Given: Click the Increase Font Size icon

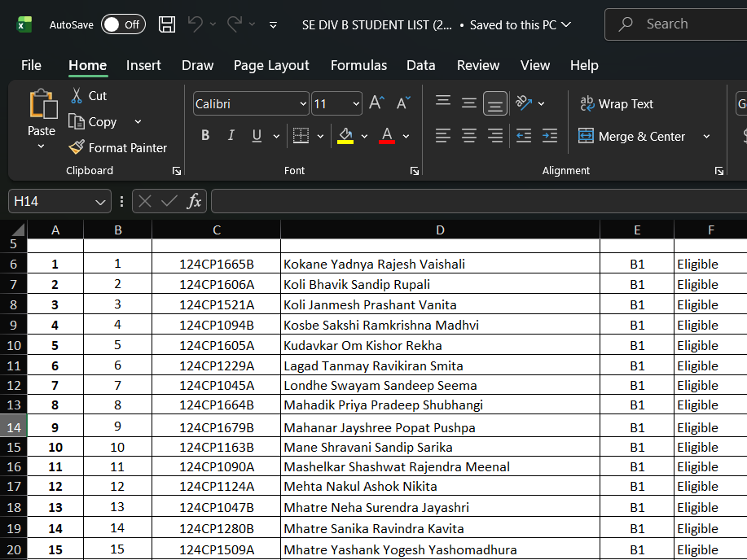Looking at the screenshot, I should pos(376,103).
